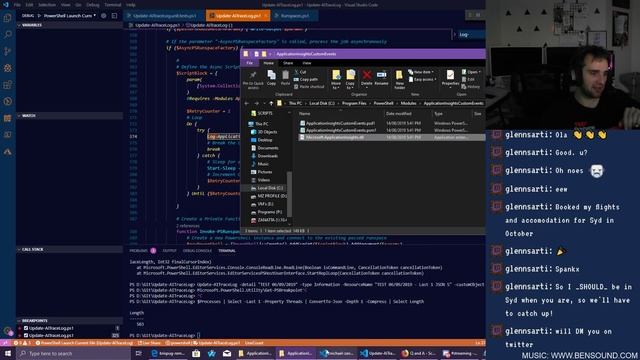Open the Explorer view in VS Code activity bar
Image resolution: width=640 pixels, height=360 pixels.
pyautogui.click(x=7, y=18)
